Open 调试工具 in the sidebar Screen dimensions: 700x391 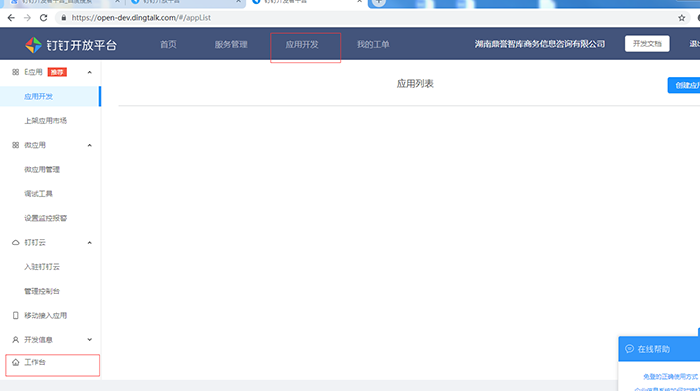click(x=38, y=194)
